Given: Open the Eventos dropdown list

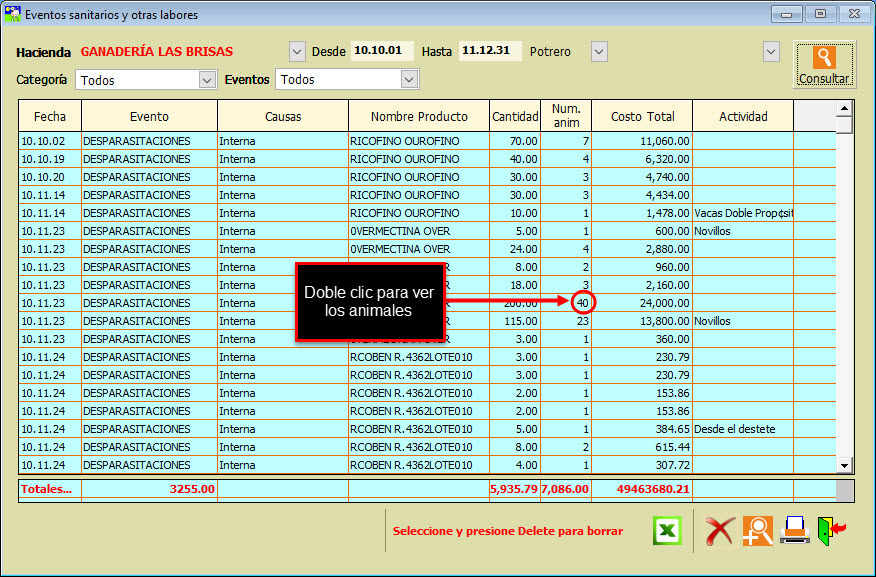Looking at the screenshot, I should tap(408, 79).
